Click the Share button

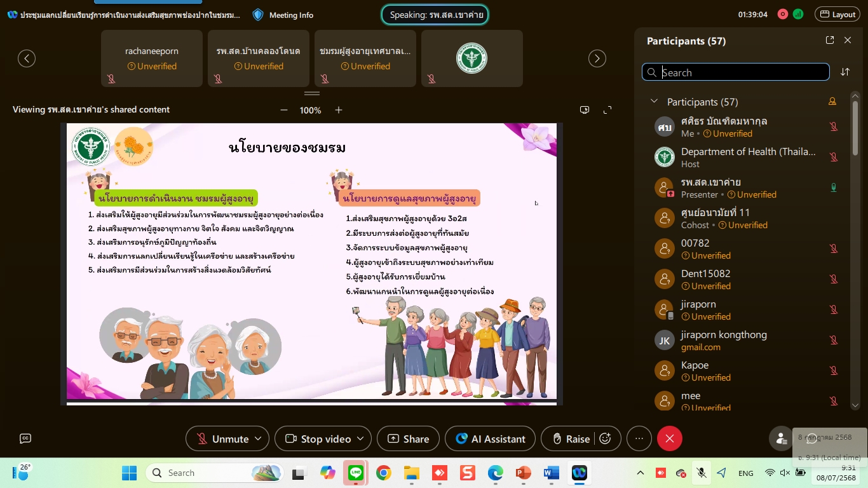[x=408, y=439]
